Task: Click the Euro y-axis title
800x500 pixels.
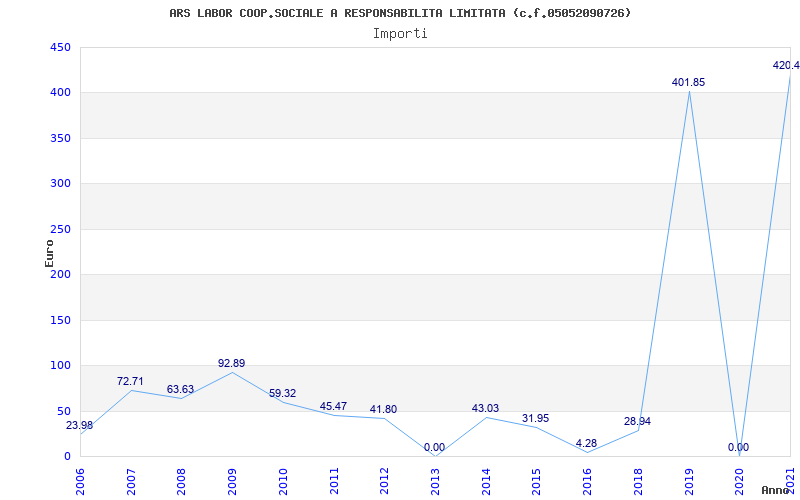Action: 49,251
